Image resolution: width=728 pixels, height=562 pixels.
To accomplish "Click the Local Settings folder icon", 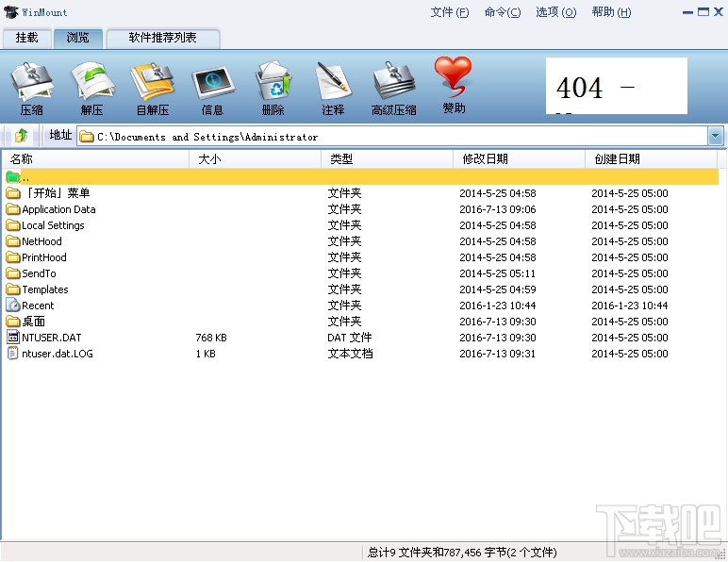I will point(13,225).
